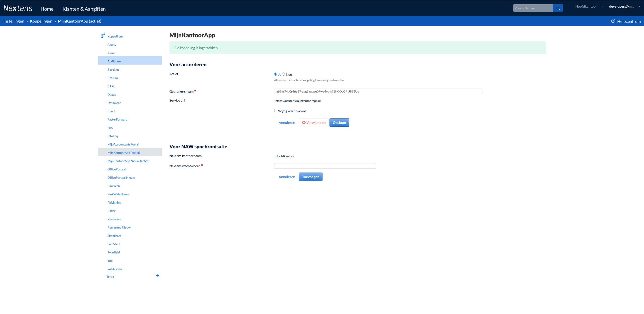Click Koppelingen breadcrumb
644x314 pixels.
pyautogui.click(x=41, y=21)
